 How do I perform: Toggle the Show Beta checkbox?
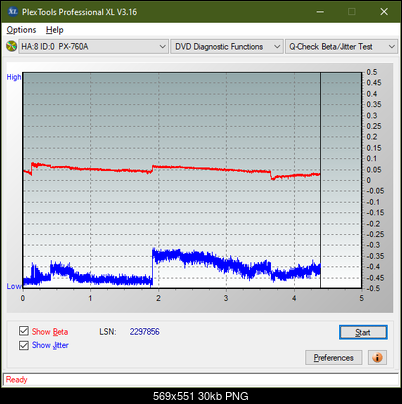pos(24,331)
